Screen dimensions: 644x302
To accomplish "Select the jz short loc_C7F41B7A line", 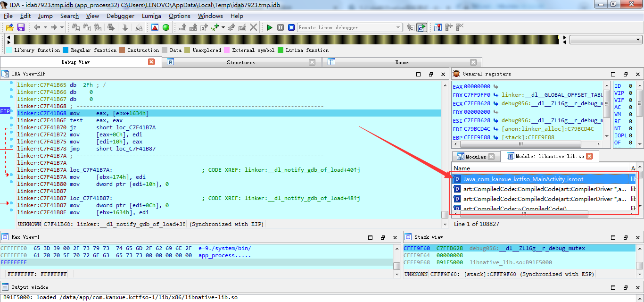I will 229,127.
